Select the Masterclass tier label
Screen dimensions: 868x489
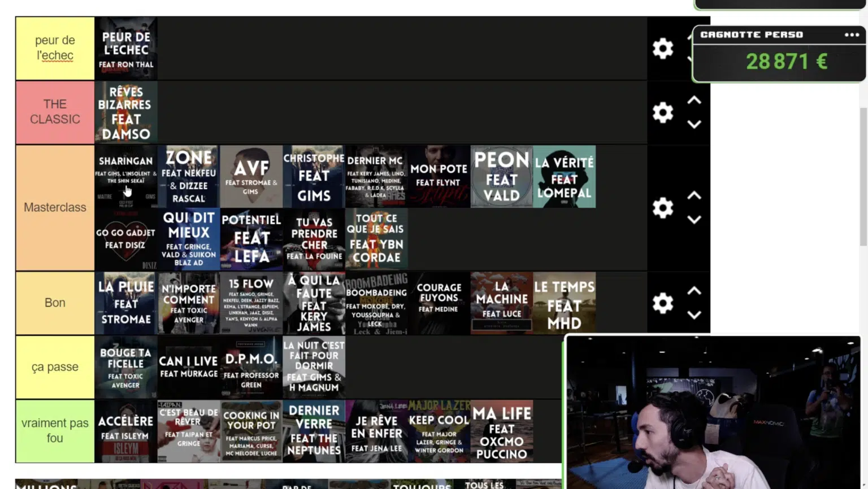(x=55, y=207)
